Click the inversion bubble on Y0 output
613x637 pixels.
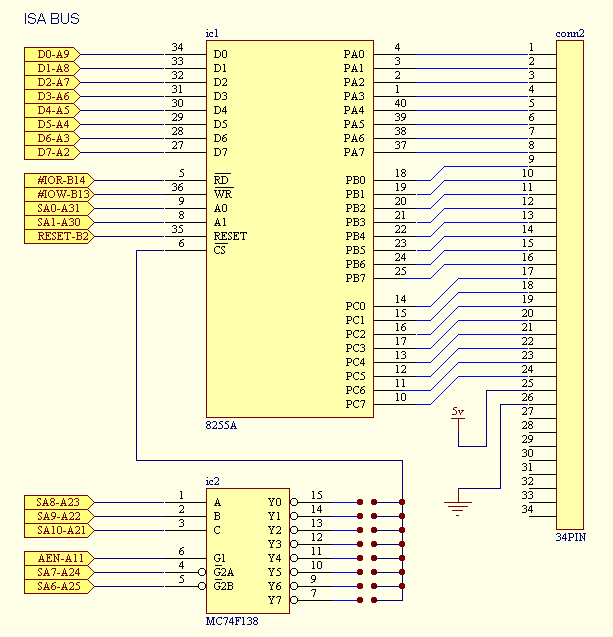pyautogui.click(x=294, y=503)
